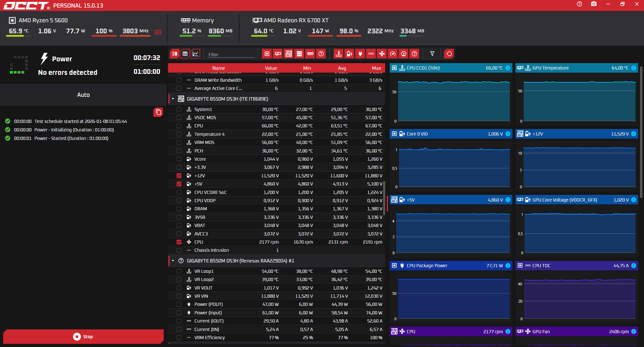Click the sensor table vertical scrollbar
The height and width of the screenshot is (347, 644).
(384, 198)
